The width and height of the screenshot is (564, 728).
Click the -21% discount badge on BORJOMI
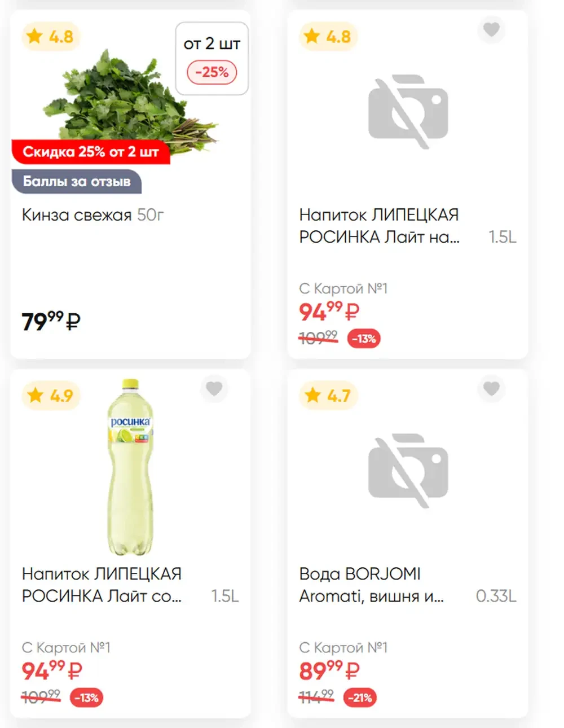click(x=360, y=698)
